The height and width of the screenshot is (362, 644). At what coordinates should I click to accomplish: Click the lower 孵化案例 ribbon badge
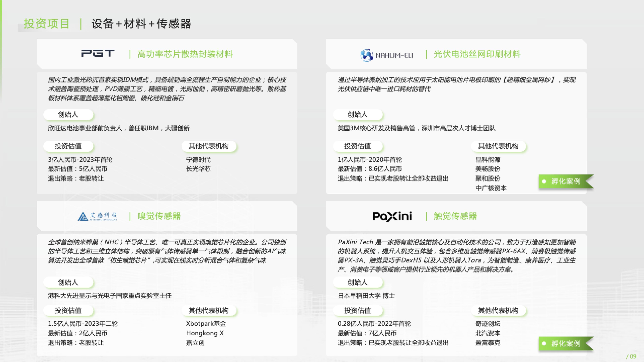pyautogui.click(x=566, y=344)
